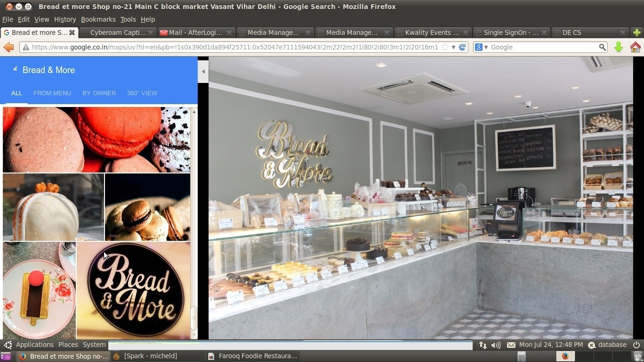Click the browser back arrow button
This screenshot has width=644, height=362.
point(8,47)
